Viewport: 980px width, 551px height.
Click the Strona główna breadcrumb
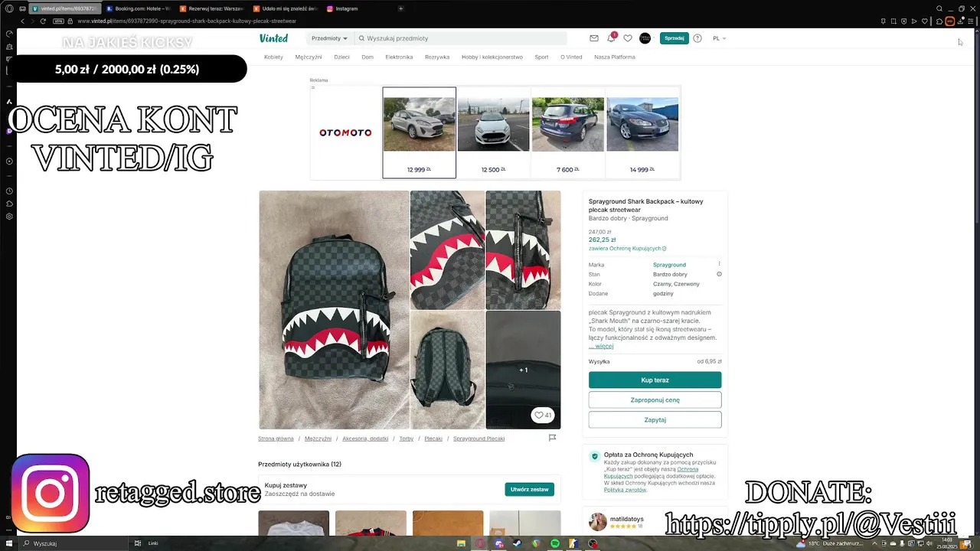276,439
